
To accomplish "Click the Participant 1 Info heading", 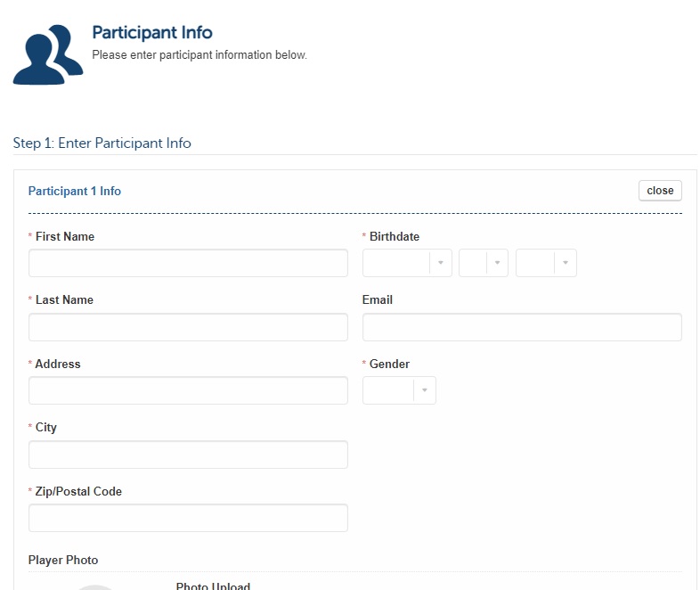I will pos(75,191).
